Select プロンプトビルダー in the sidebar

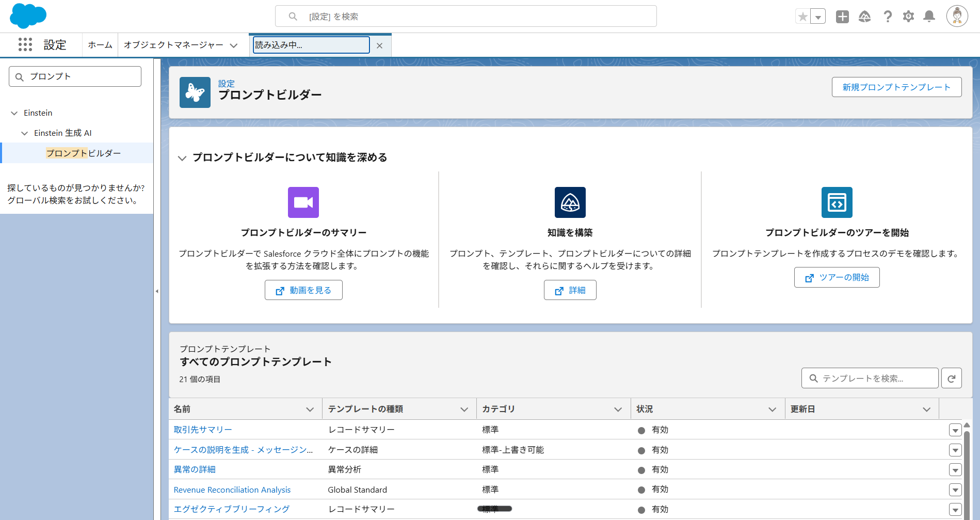tap(83, 153)
